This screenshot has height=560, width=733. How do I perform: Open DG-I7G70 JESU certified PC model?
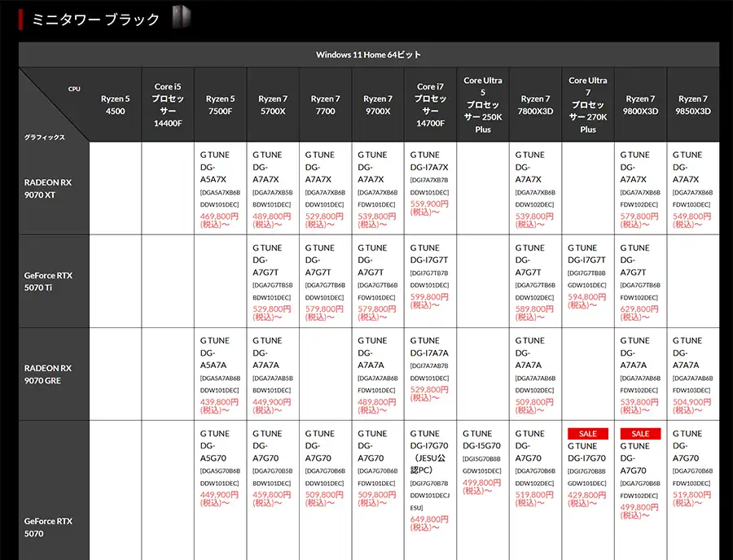pos(429,479)
